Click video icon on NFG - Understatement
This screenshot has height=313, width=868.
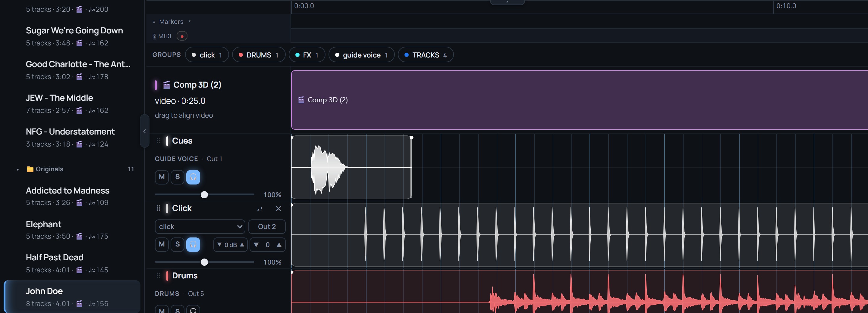pos(79,144)
